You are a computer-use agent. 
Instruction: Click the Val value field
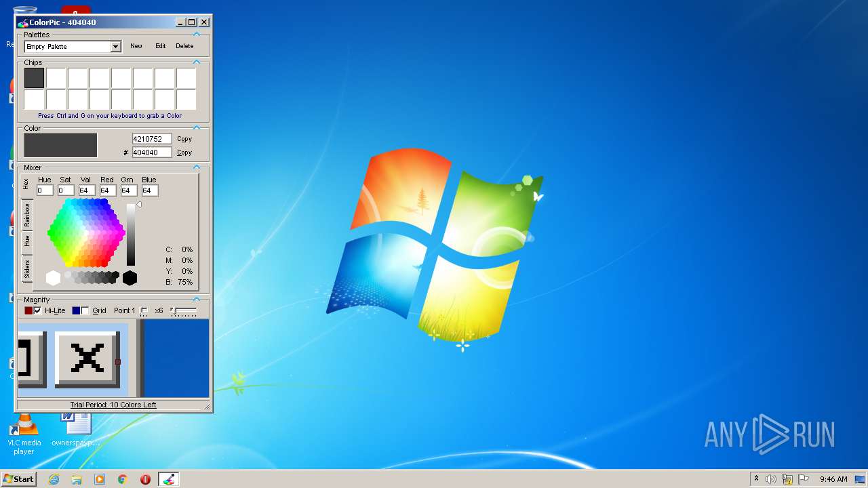pyautogui.click(x=87, y=190)
